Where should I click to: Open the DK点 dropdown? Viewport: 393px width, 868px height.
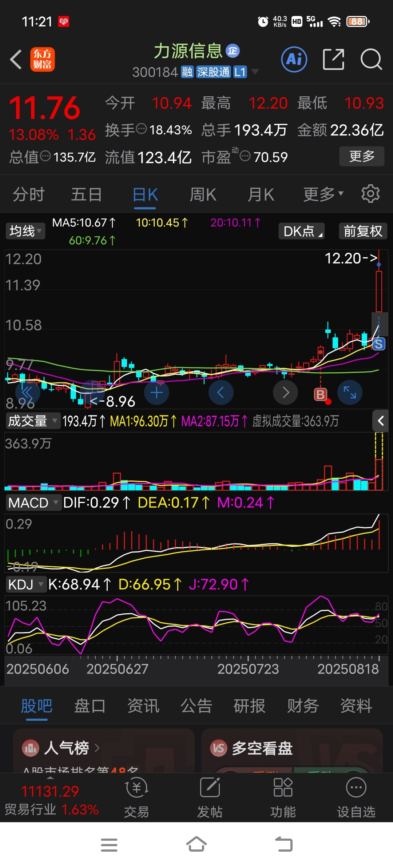point(302,231)
